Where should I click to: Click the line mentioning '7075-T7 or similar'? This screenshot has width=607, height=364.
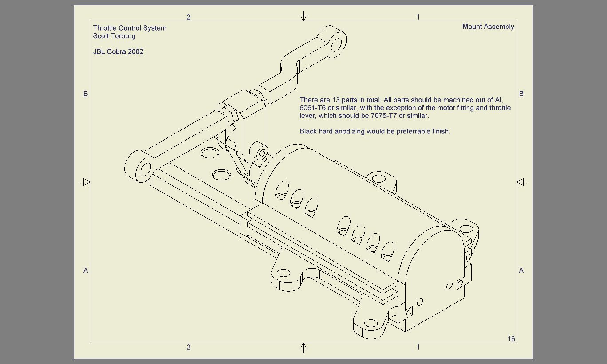pos(364,116)
